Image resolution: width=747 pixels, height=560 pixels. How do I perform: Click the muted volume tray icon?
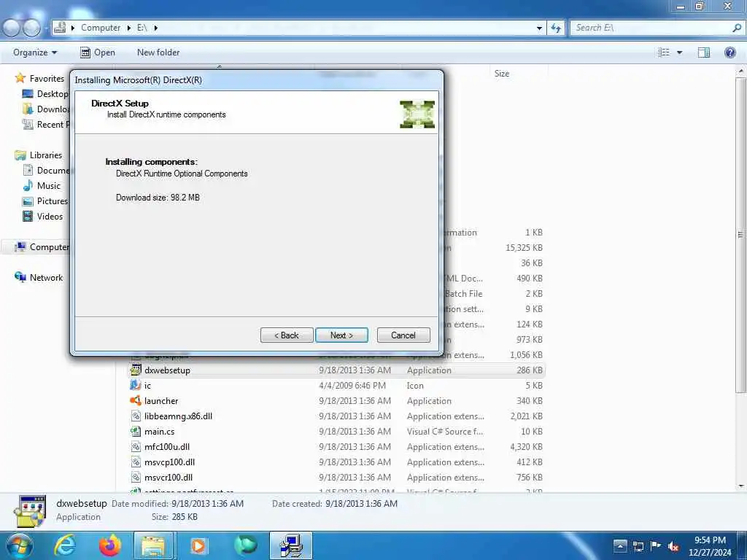point(673,546)
